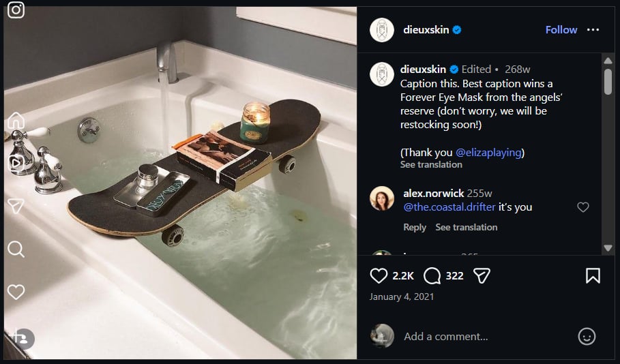Viewport: 620px width, 364px height.
Task: Focus the Add a comment field
Action: pyautogui.click(x=477, y=336)
